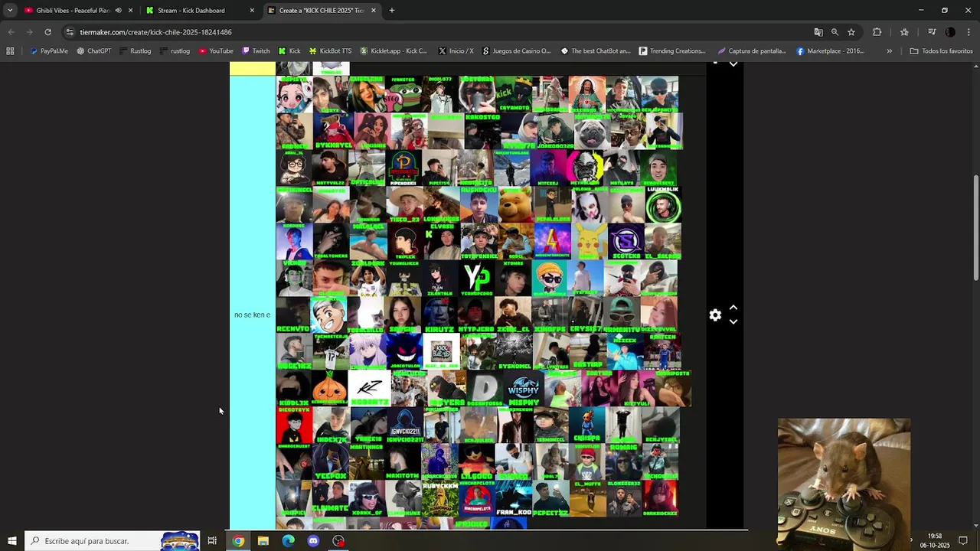Pick the LUUKMALIK green ring thumbnail

(x=663, y=204)
